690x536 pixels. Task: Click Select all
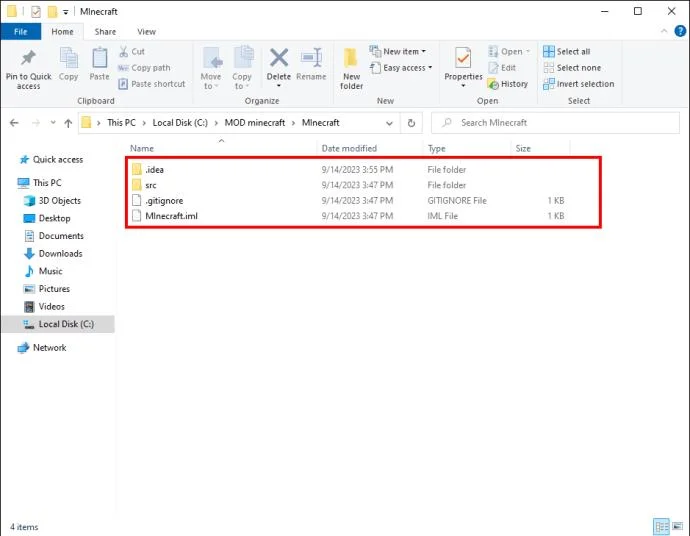click(x=566, y=51)
